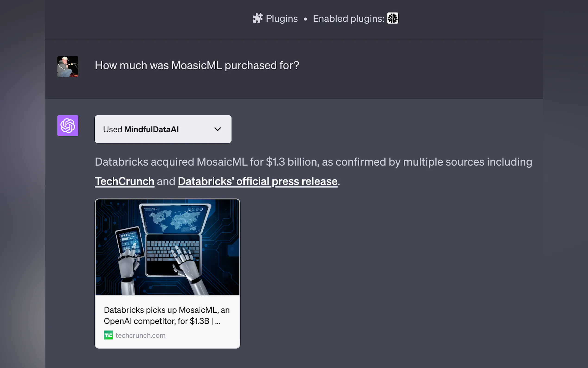
Task: Click the enabled MindfulDataAI brain plugin icon
Action: (x=392, y=18)
